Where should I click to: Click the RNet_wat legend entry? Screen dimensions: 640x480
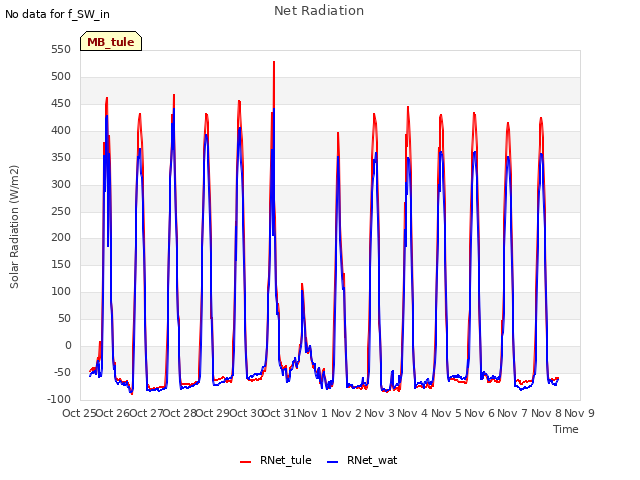[x=362, y=460]
